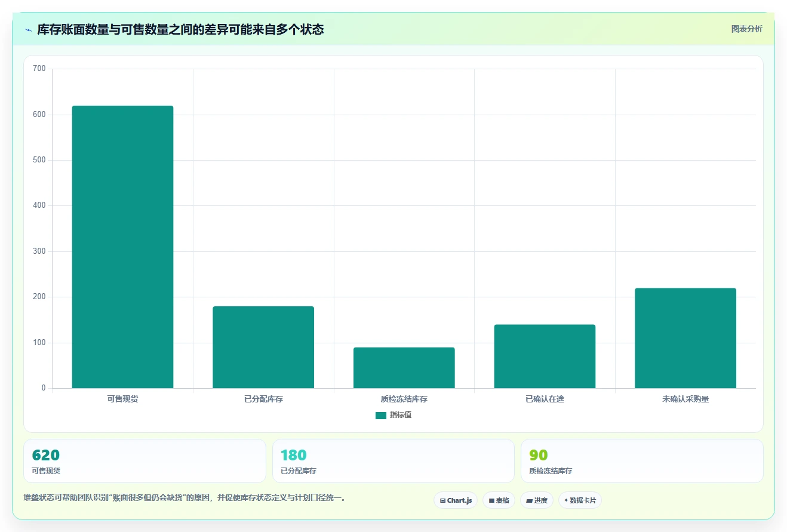Select the 进度 tag chip
This screenshot has height=532, width=787.
[x=537, y=500]
